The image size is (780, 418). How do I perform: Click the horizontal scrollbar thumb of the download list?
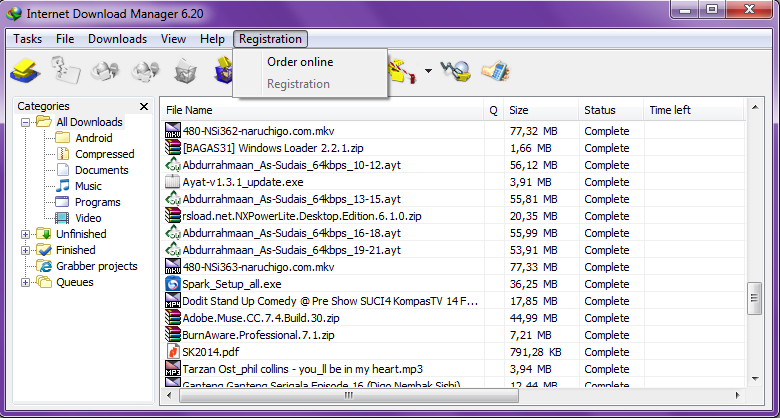[x=349, y=395]
